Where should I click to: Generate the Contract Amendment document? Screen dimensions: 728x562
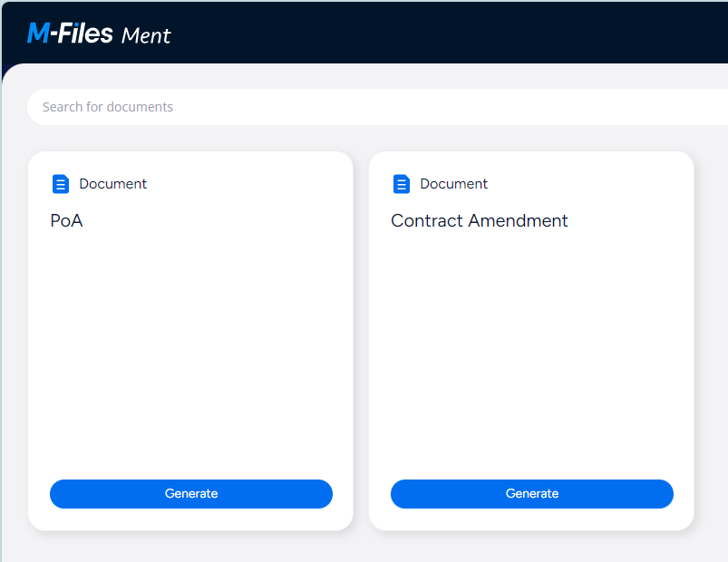(531, 493)
